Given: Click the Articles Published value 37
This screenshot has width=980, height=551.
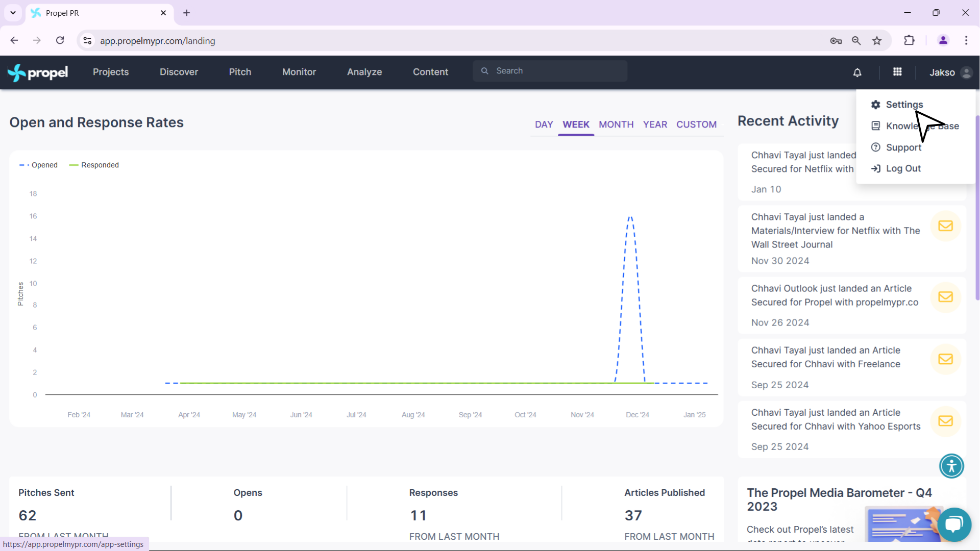Looking at the screenshot, I should point(633,515).
